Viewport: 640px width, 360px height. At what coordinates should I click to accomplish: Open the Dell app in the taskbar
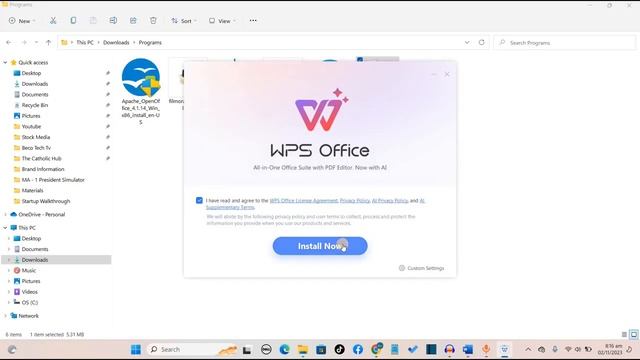266,349
